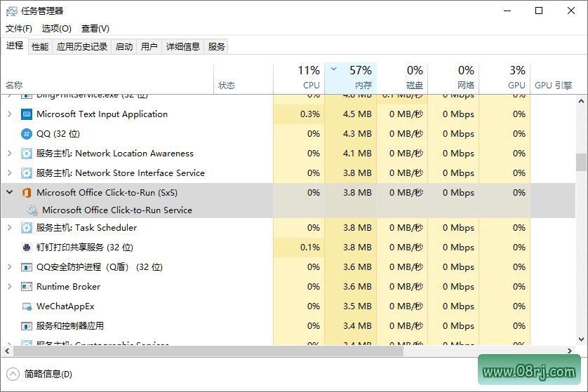The image size is (588, 392).
Task: Click the 4.1 MB memory value
Action: point(357,154)
